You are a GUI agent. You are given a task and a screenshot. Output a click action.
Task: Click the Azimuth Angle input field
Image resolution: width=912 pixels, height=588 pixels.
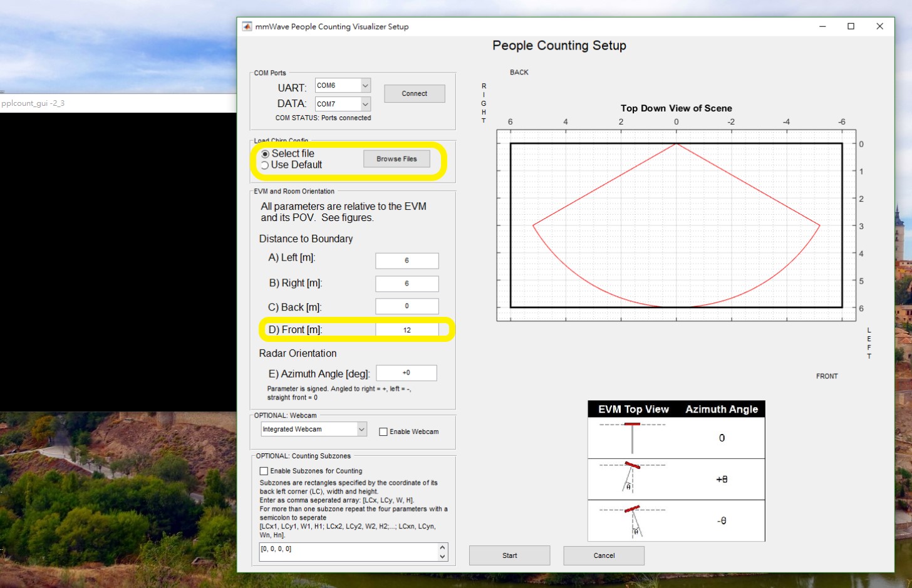click(406, 373)
